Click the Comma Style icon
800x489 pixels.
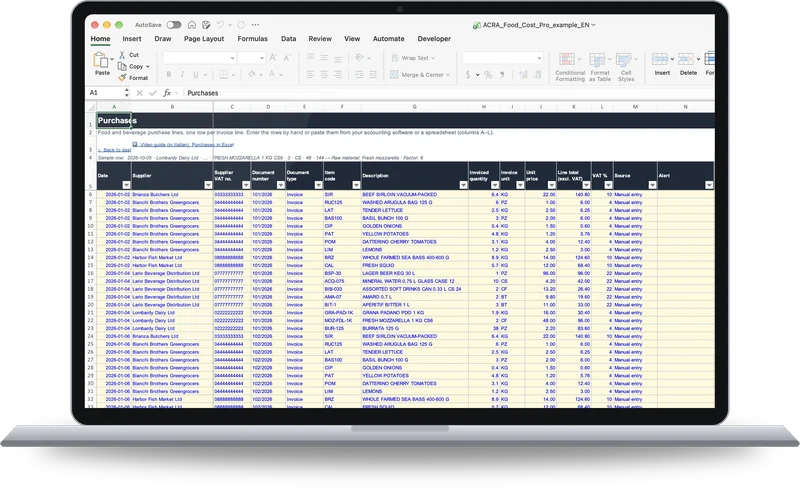click(x=502, y=75)
